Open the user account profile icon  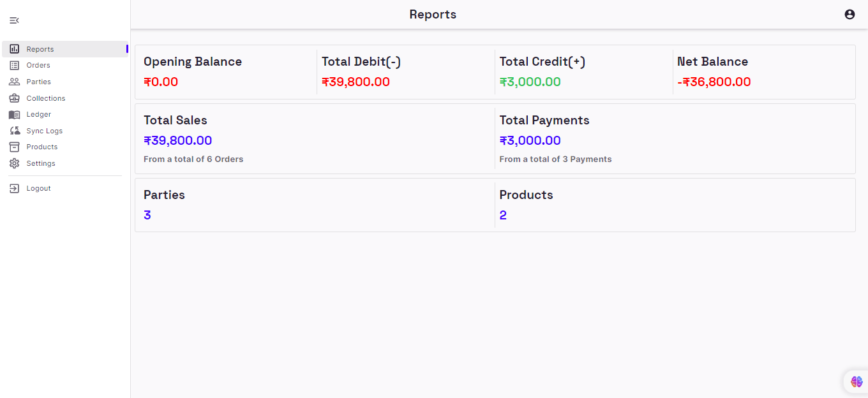[x=849, y=14]
